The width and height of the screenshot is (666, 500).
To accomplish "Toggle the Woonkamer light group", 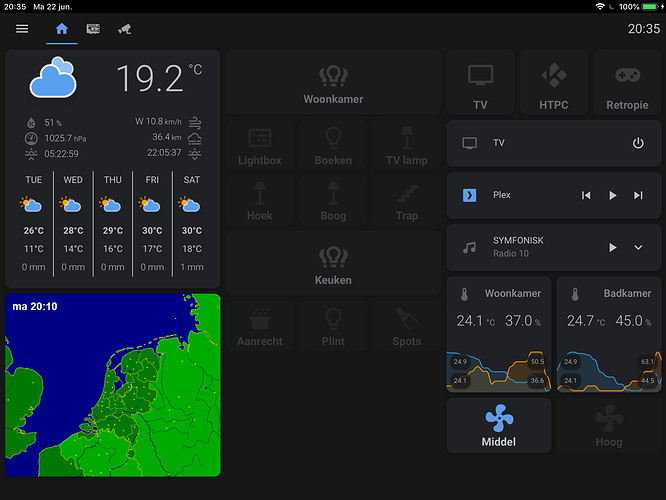I will (x=333, y=82).
